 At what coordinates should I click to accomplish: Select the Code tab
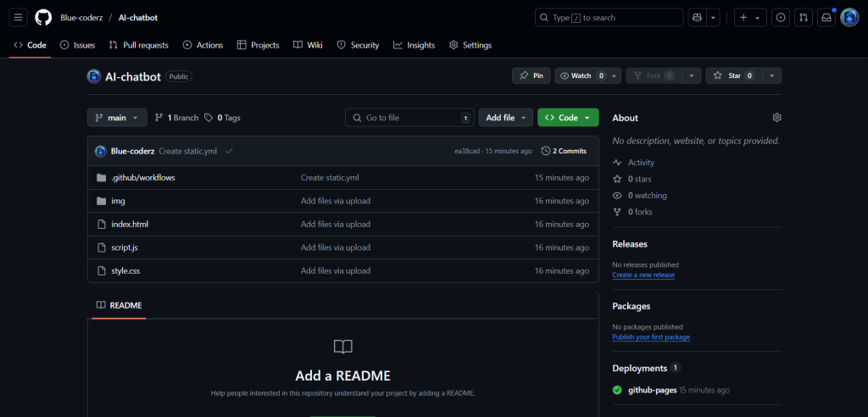(30, 46)
